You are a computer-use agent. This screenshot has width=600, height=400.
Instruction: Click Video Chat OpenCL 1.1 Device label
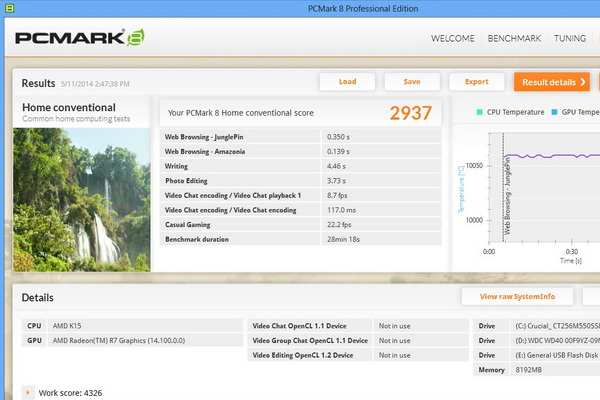299,326
